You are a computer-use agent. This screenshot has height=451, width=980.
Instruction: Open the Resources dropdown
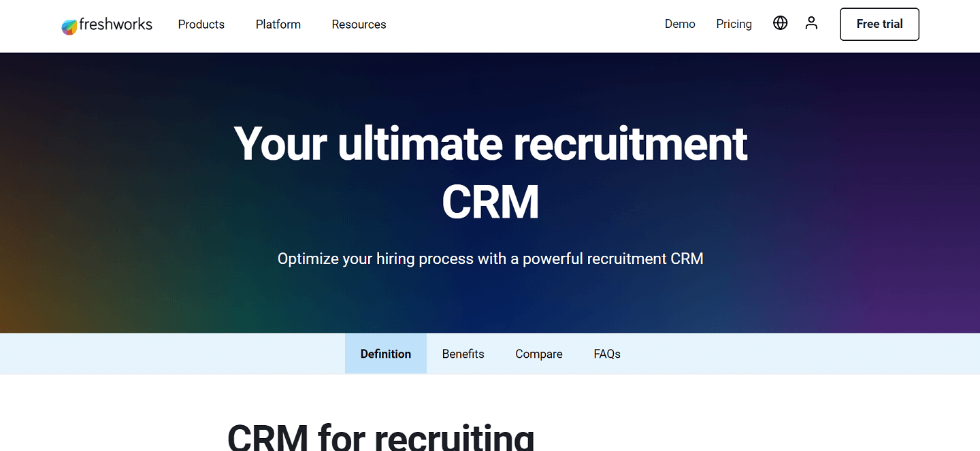[x=359, y=24]
